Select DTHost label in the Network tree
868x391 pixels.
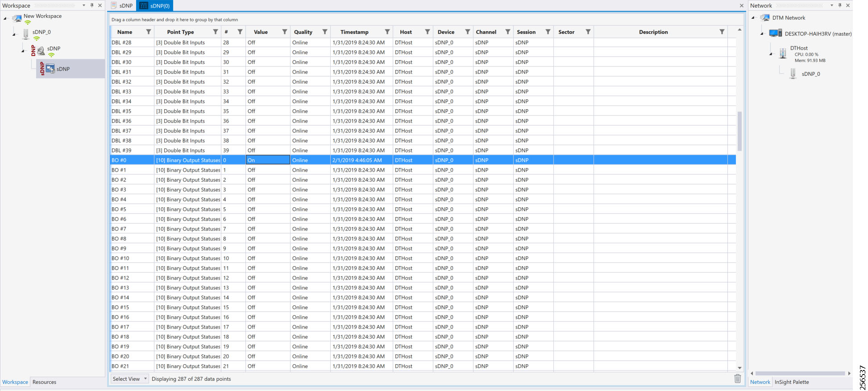pos(799,48)
